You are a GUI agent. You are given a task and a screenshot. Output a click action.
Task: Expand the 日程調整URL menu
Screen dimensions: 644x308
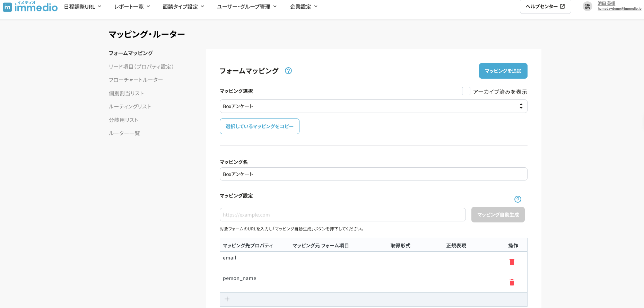[82, 7]
